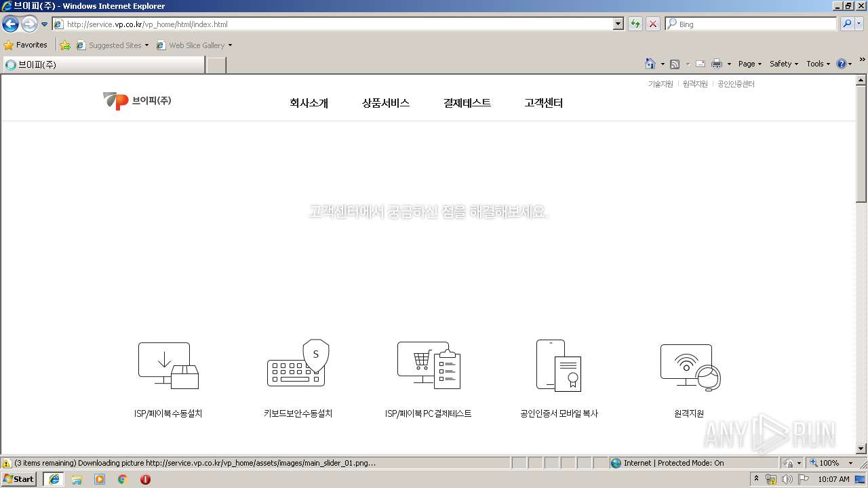The width and height of the screenshot is (868, 488).
Task: Open the Tools menu
Action: tap(818, 64)
